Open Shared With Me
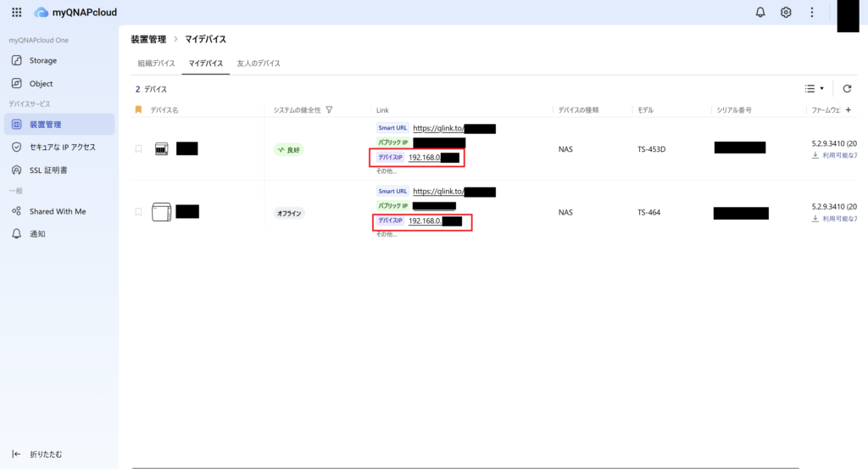Screen dimensions: 868x469 (59, 211)
